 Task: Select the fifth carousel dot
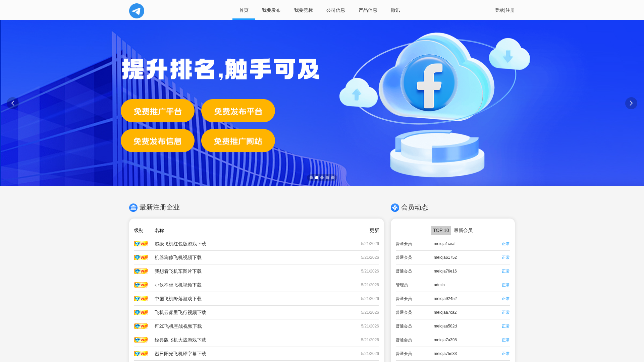[x=333, y=178]
